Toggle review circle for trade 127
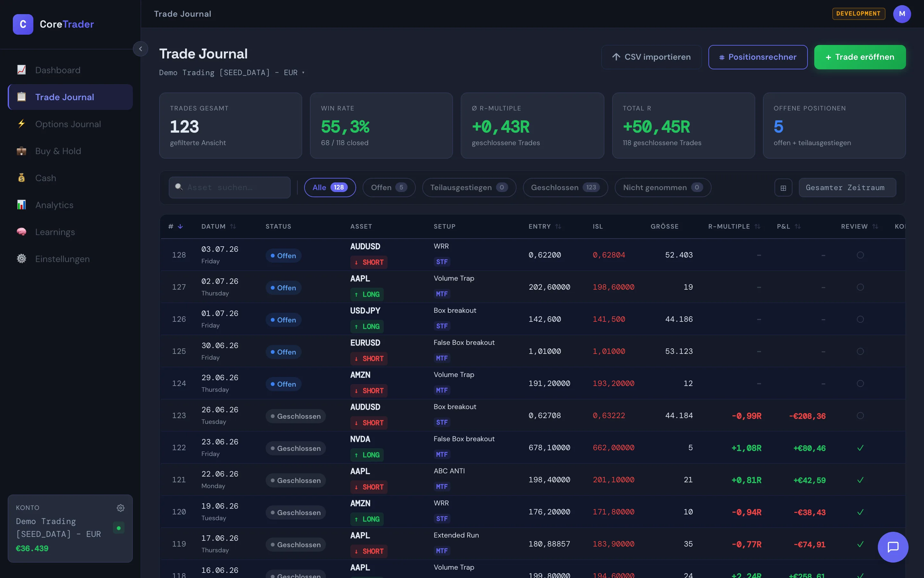The width and height of the screenshot is (924, 578). (860, 287)
